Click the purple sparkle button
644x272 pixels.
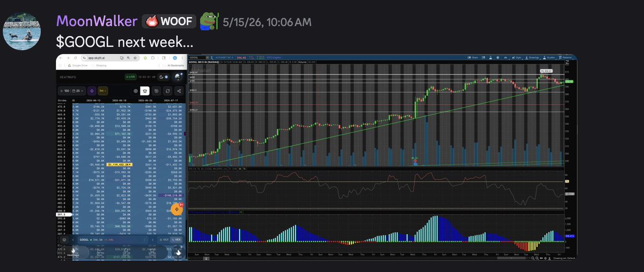(x=92, y=91)
